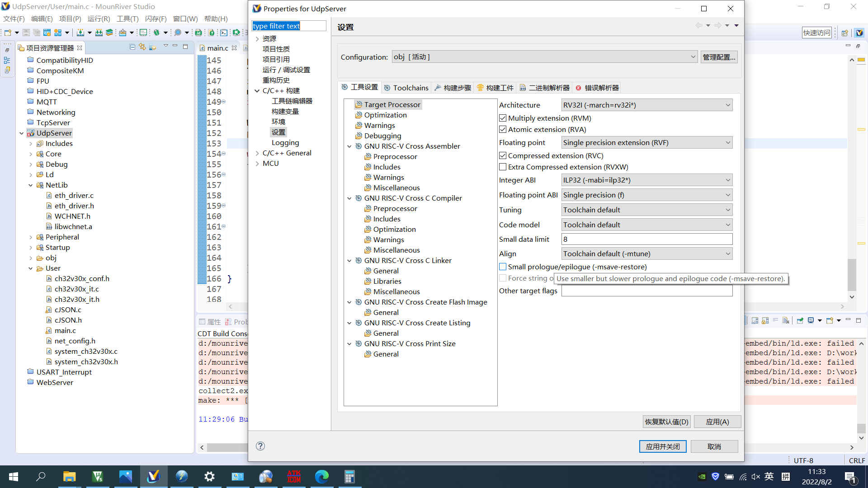Switch to the Toolchains tab

(406, 88)
